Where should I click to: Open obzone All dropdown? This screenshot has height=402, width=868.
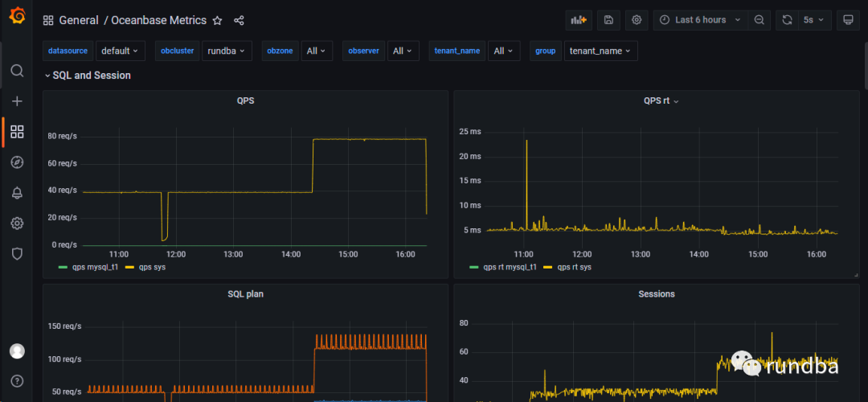[317, 51]
